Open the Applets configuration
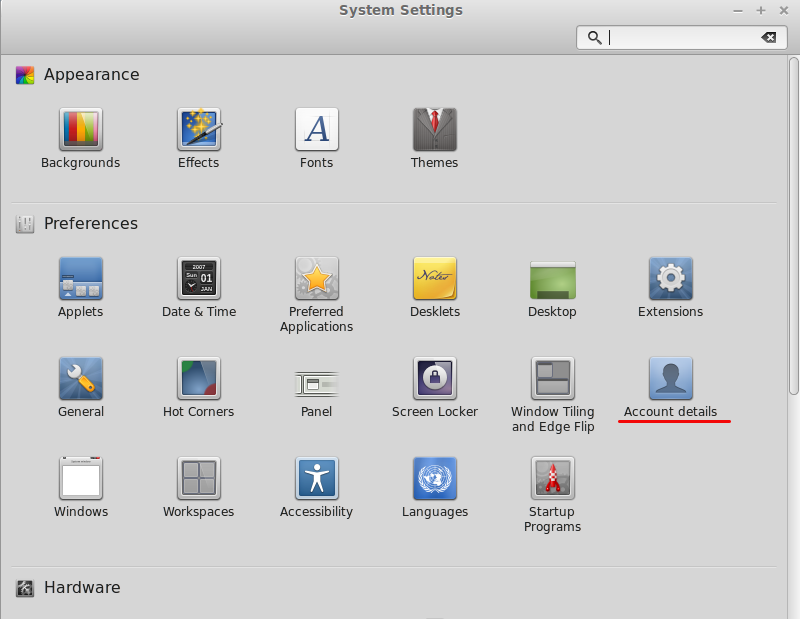 point(80,279)
